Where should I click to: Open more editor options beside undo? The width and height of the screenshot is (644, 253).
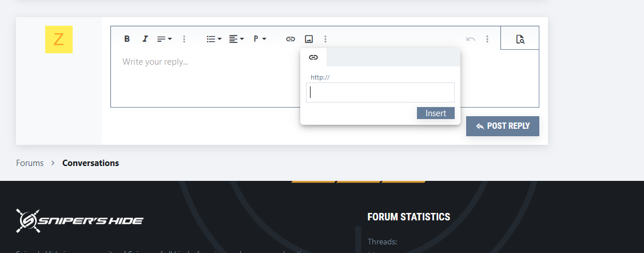487,39
